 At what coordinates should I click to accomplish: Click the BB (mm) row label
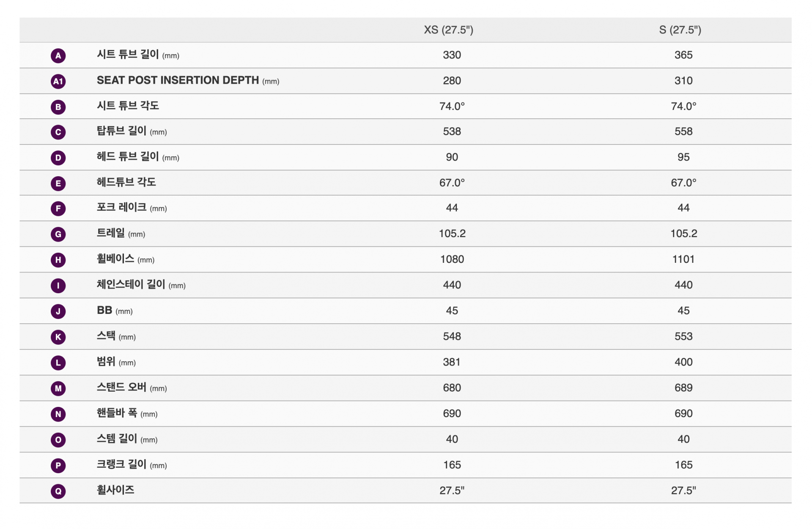(x=115, y=311)
